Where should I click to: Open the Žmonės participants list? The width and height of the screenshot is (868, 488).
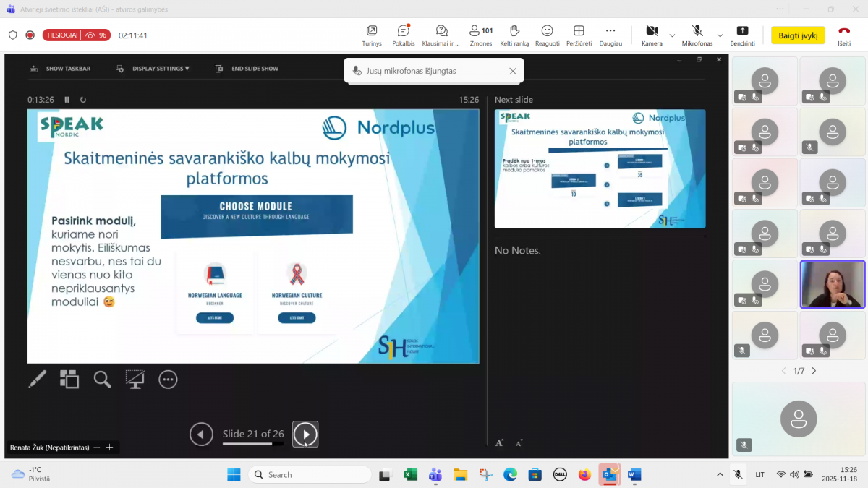(480, 35)
